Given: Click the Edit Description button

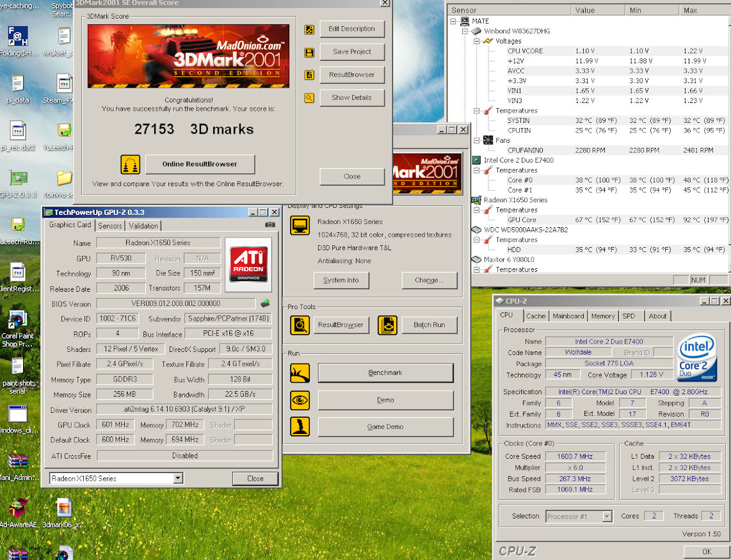Looking at the screenshot, I should pos(352,29).
